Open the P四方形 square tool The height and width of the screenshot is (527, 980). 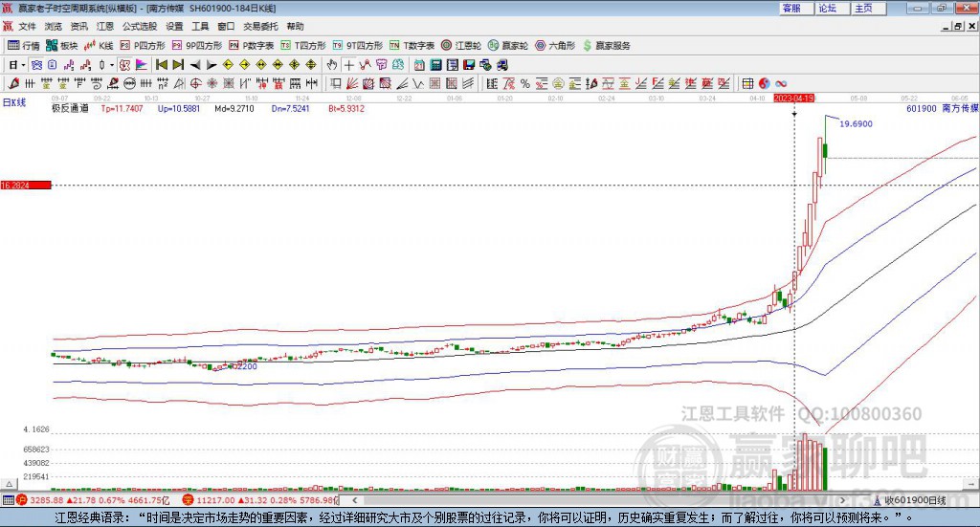coord(143,46)
